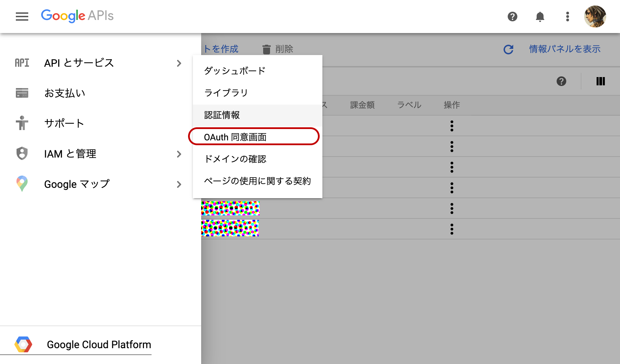Open the hamburger navigation menu
Screen dimensions: 620x364
[x=22, y=16]
